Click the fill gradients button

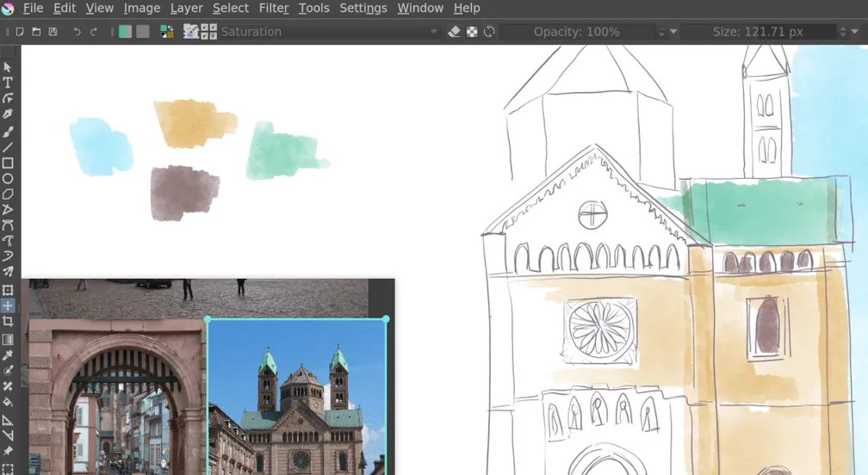click(125, 32)
